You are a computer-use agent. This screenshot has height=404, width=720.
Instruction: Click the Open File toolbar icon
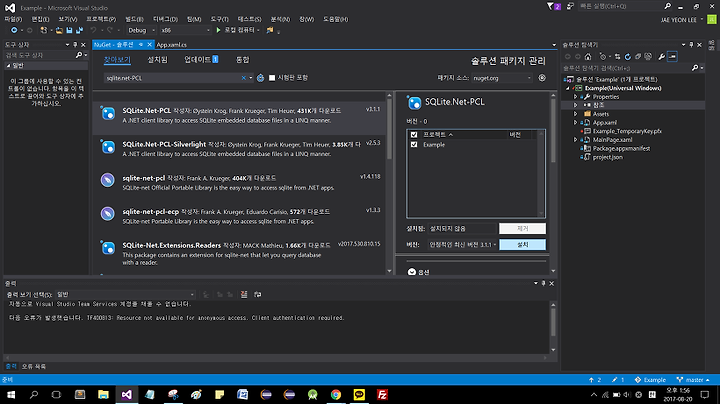pyautogui.click(x=59, y=30)
